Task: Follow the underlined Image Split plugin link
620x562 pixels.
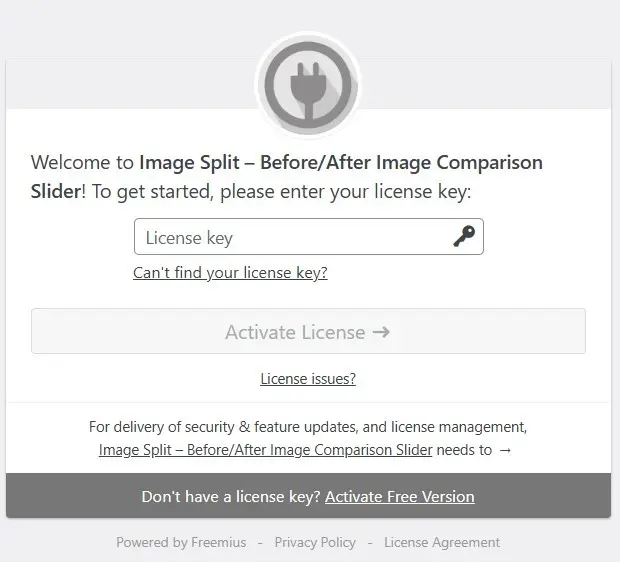Action: (x=265, y=450)
